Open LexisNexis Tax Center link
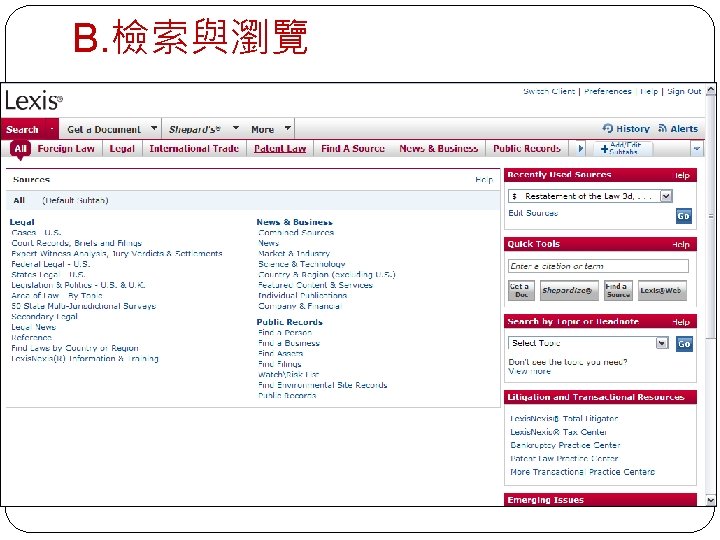The image size is (720, 540). (558, 432)
